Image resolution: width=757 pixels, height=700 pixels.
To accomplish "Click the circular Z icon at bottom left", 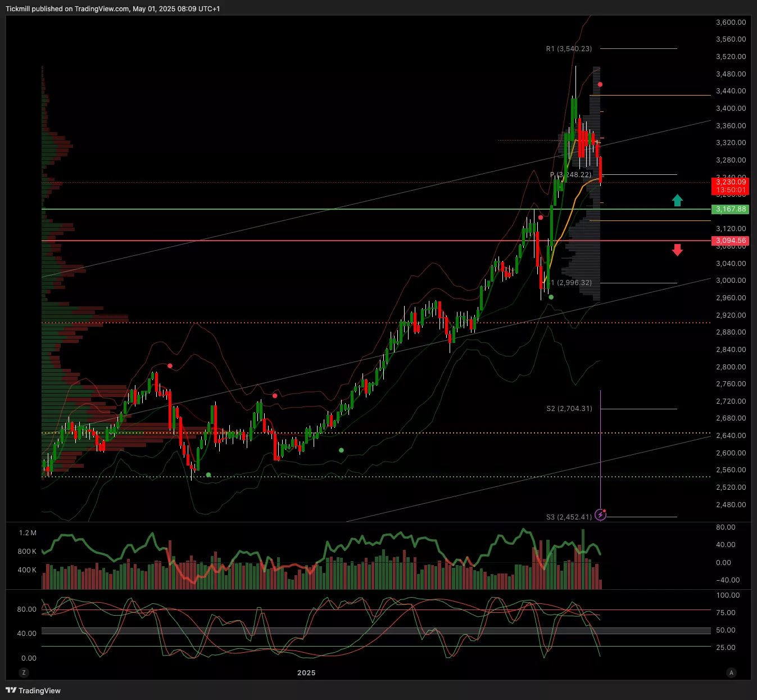I will (x=24, y=672).
